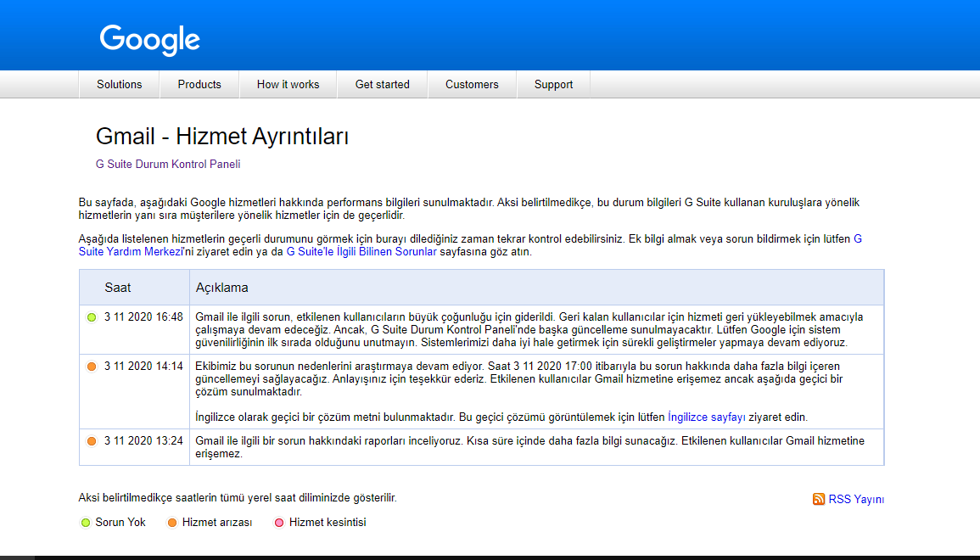
Task: Click the Google logo in header
Action: pos(149,39)
